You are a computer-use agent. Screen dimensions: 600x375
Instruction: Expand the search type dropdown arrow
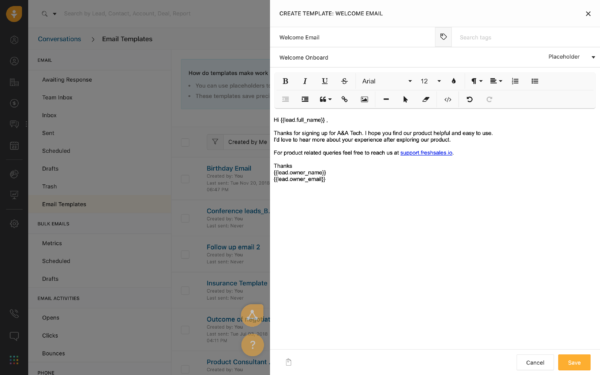(55, 14)
